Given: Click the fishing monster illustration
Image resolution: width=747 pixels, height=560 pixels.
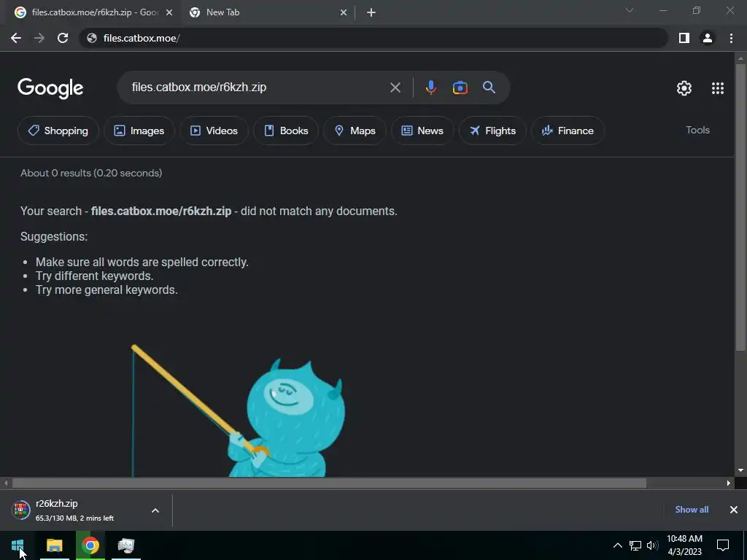Looking at the screenshot, I should pyautogui.click(x=239, y=411).
